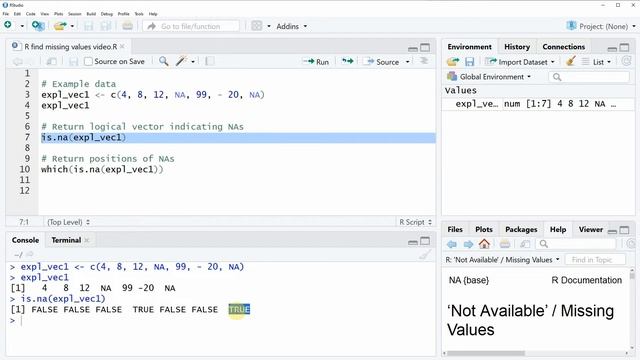
Task: Click the Help forward arrow icon
Action: point(468,244)
